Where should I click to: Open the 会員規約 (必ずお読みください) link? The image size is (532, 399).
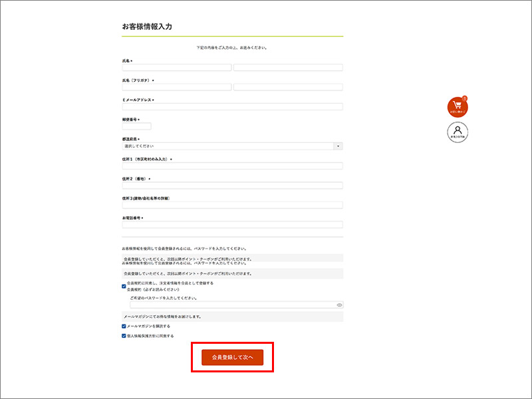153,290
